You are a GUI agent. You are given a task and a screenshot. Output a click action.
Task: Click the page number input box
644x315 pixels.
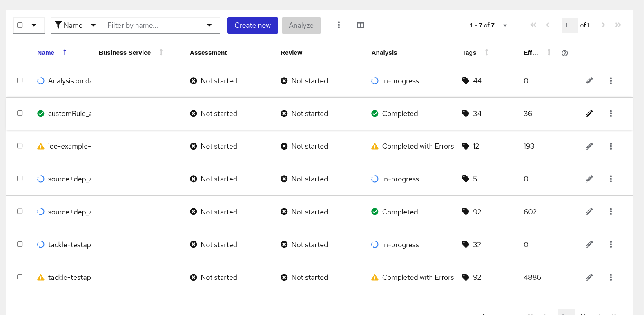[569, 25]
